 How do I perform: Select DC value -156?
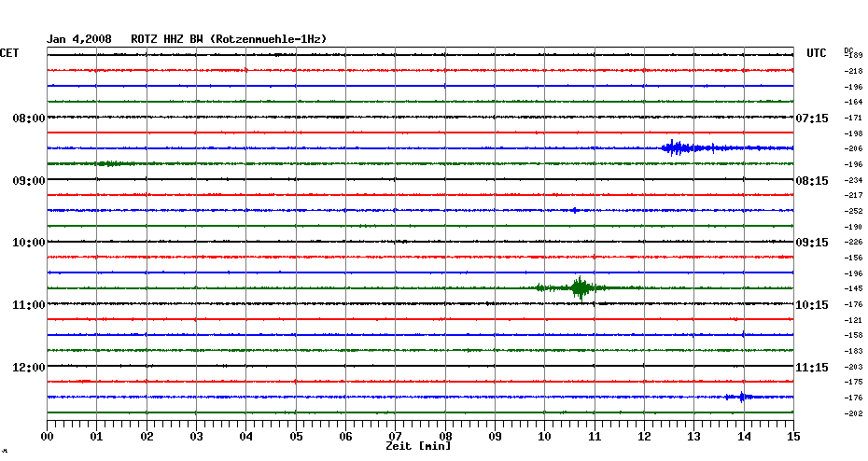[x=854, y=258]
